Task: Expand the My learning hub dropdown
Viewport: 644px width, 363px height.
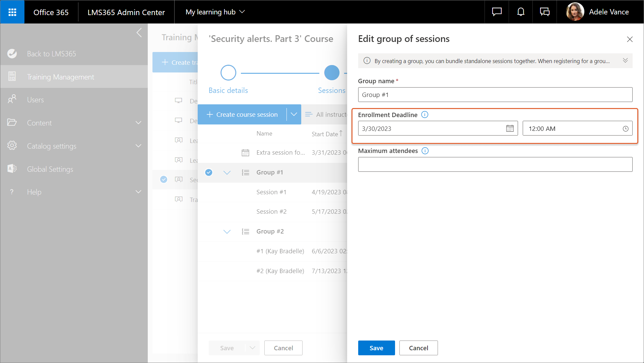Action: click(215, 12)
